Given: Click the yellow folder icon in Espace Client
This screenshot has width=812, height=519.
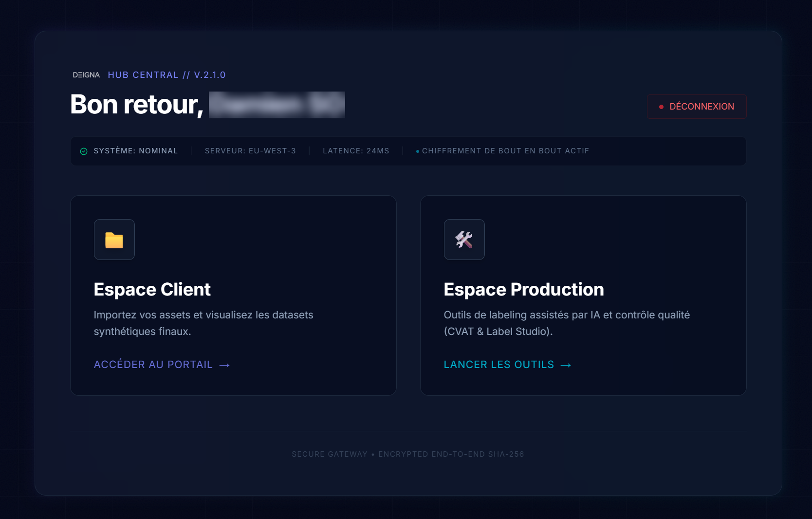Looking at the screenshot, I should (x=114, y=240).
